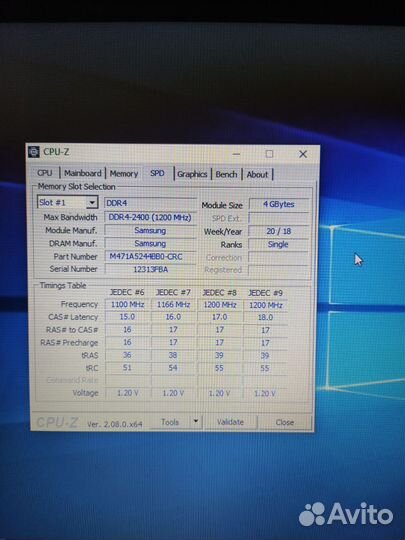This screenshot has width=405, height=540.
Task: Click the DDR4 memory type field
Action: click(x=150, y=203)
